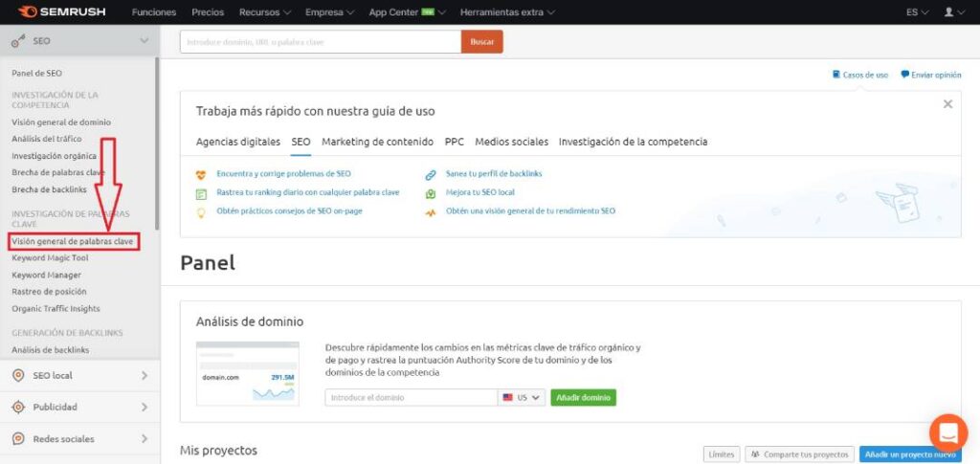Open Precios in top navigation

coord(208,11)
